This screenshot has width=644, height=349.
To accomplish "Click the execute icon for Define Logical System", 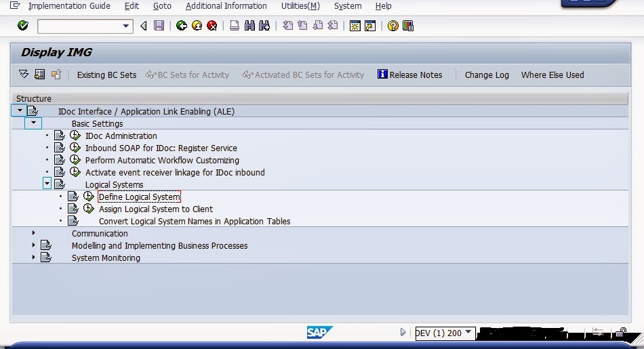I will tap(88, 197).
